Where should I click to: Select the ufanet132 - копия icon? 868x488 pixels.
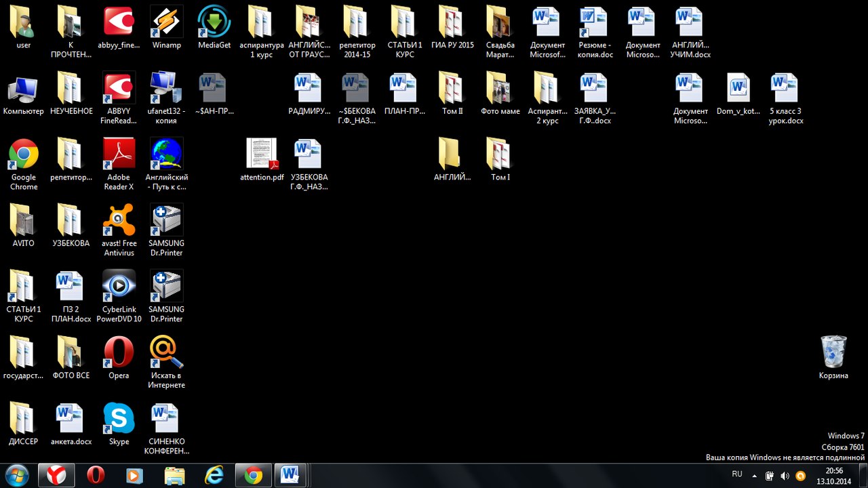point(166,98)
